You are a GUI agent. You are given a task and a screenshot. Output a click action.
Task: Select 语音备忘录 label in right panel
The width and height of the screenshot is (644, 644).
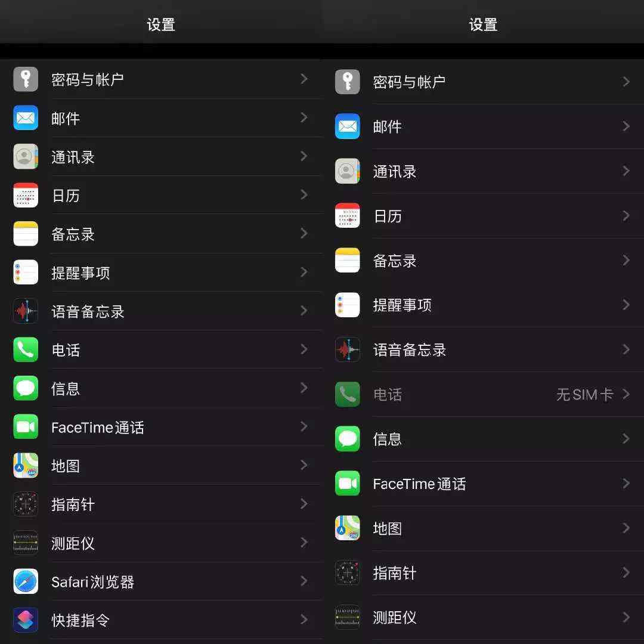pyautogui.click(x=410, y=350)
